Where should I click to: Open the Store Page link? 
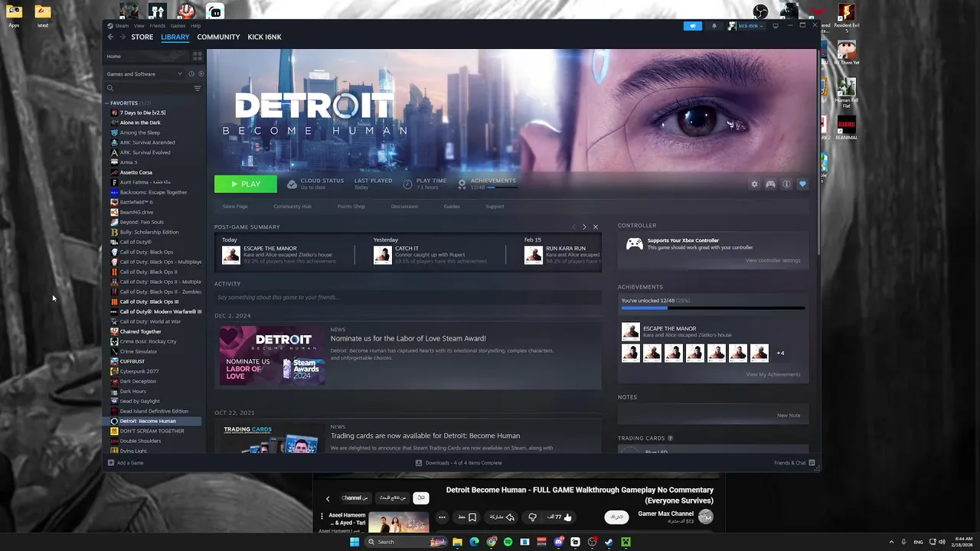coord(235,207)
